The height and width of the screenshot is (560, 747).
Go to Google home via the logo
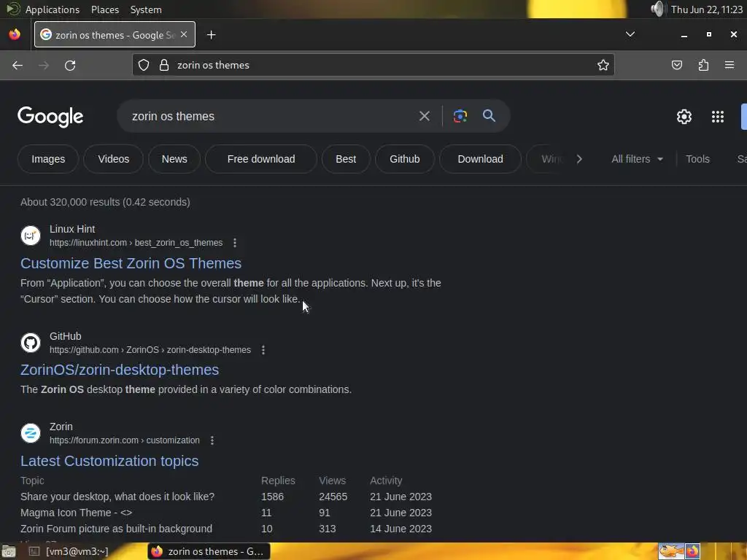[x=50, y=117]
